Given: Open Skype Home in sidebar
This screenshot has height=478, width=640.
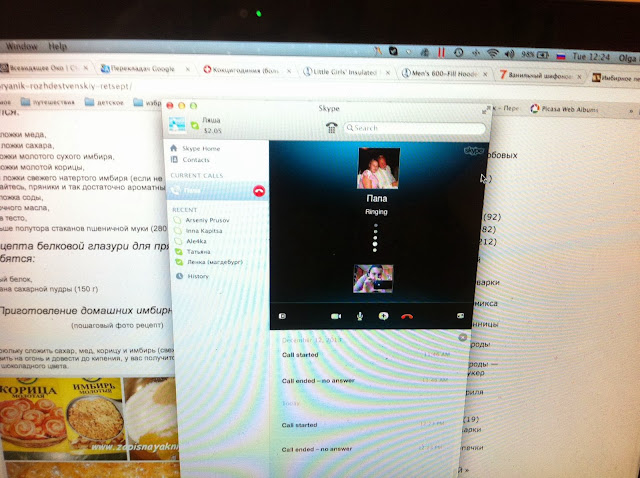Looking at the screenshot, I should (x=201, y=149).
